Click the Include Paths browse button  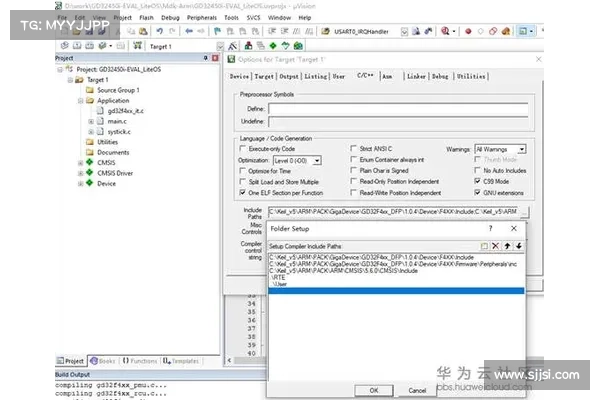point(525,212)
